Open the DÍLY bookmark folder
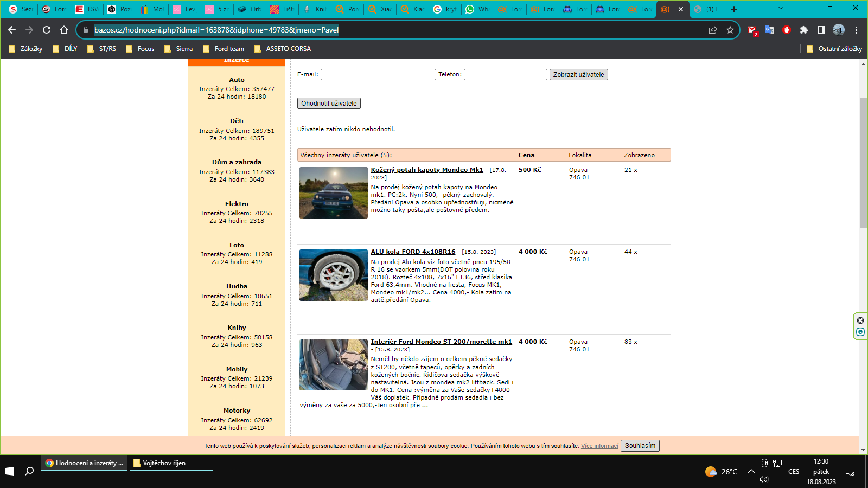 65,49
